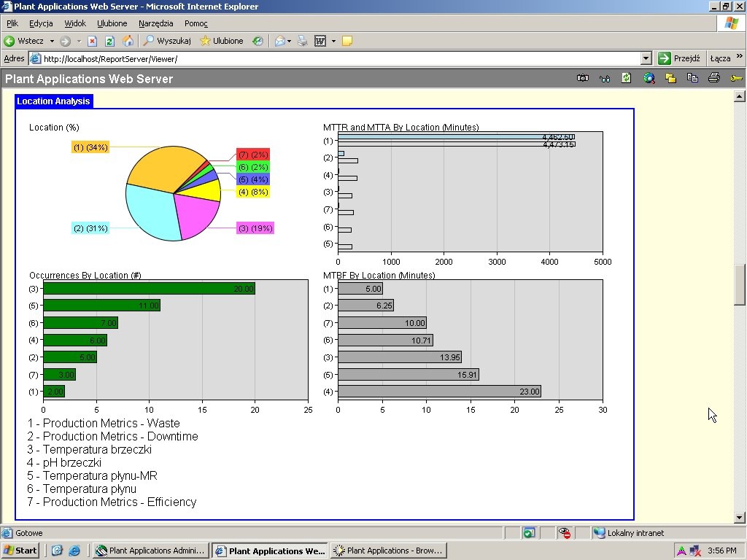Click the camera snapshot icon in Plant Applications header
Image resolution: width=747 pixels, height=560 pixels.
[582, 78]
